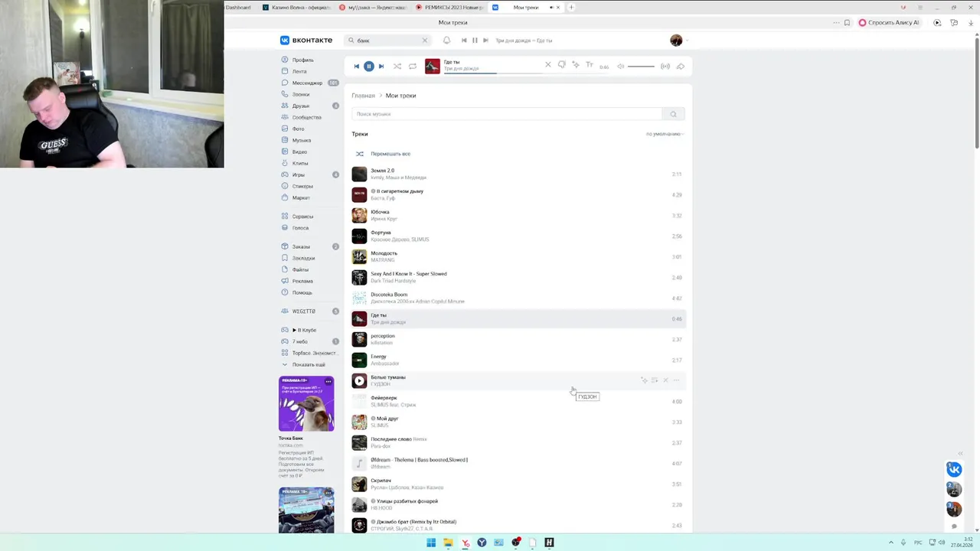Play the Белые туманы track

pos(359,380)
